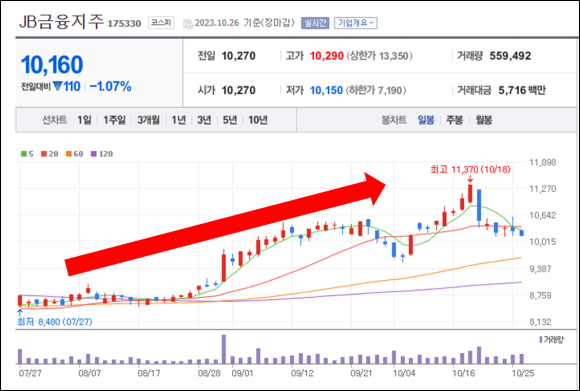The image size is (580, 391).
Task: Click the 코스피 market label
Action: click(161, 23)
